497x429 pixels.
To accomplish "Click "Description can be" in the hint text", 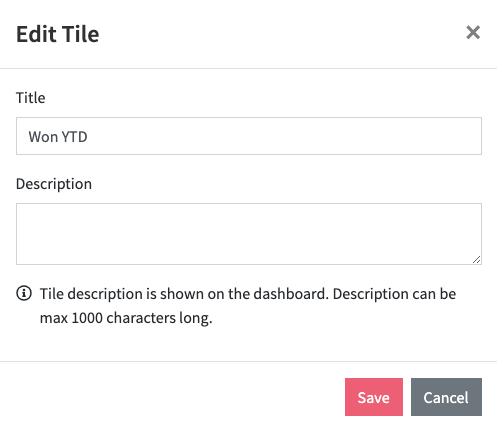I will point(394,294).
